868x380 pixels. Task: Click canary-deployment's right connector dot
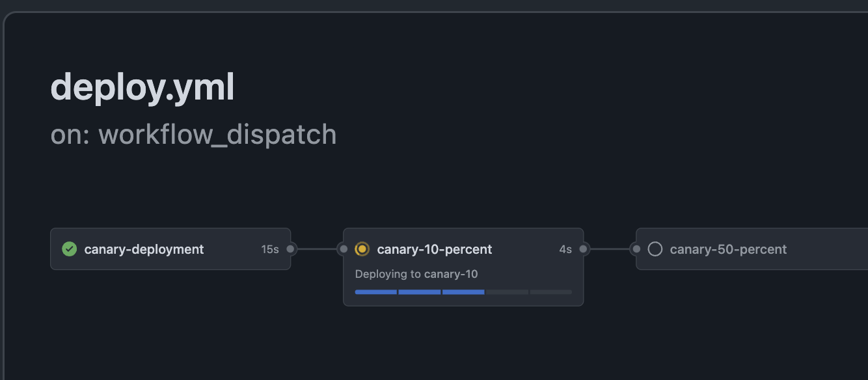(291, 249)
